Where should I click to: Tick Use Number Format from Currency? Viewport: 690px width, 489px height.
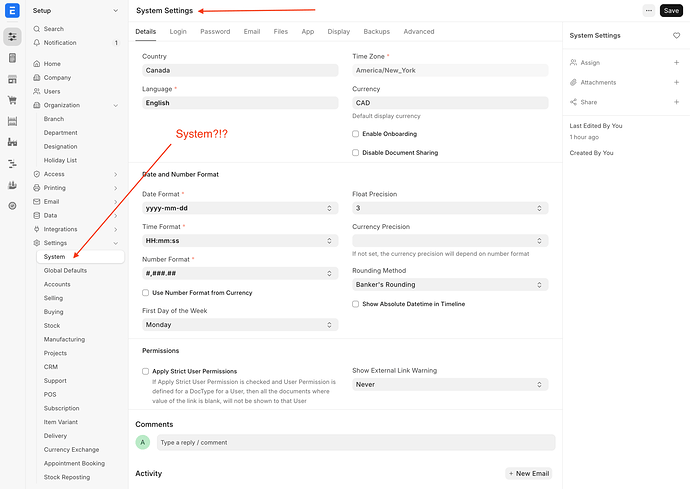(x=146, y=293)
